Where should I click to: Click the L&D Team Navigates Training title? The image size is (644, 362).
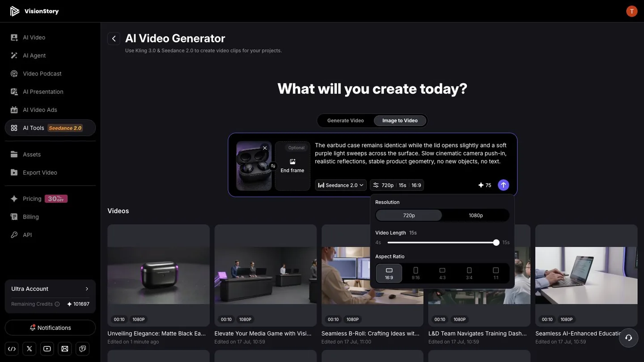tap(478, 333)
